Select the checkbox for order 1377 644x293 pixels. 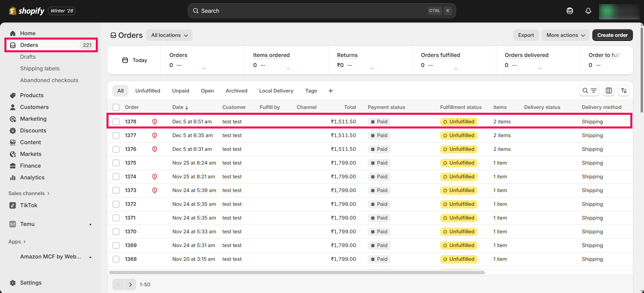tap(116, 135)
